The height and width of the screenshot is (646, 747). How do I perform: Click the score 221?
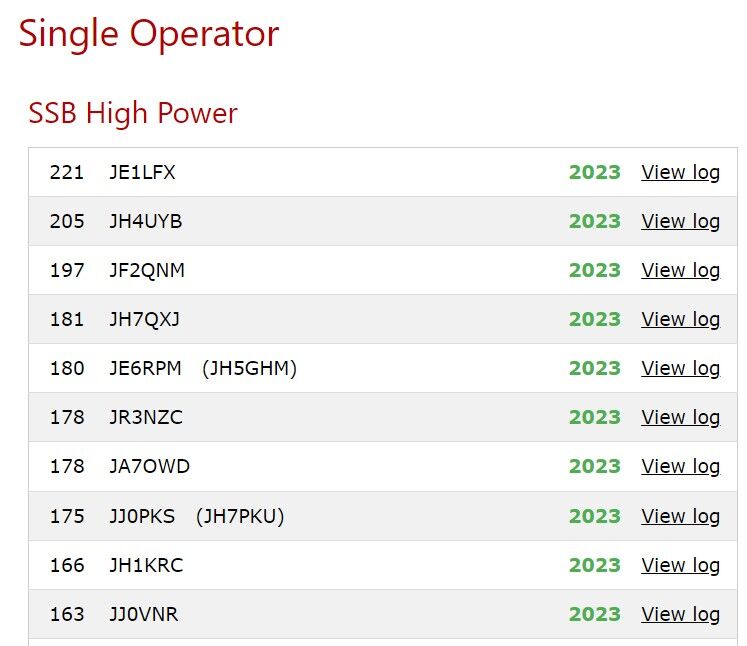click(x=67, y=172)
